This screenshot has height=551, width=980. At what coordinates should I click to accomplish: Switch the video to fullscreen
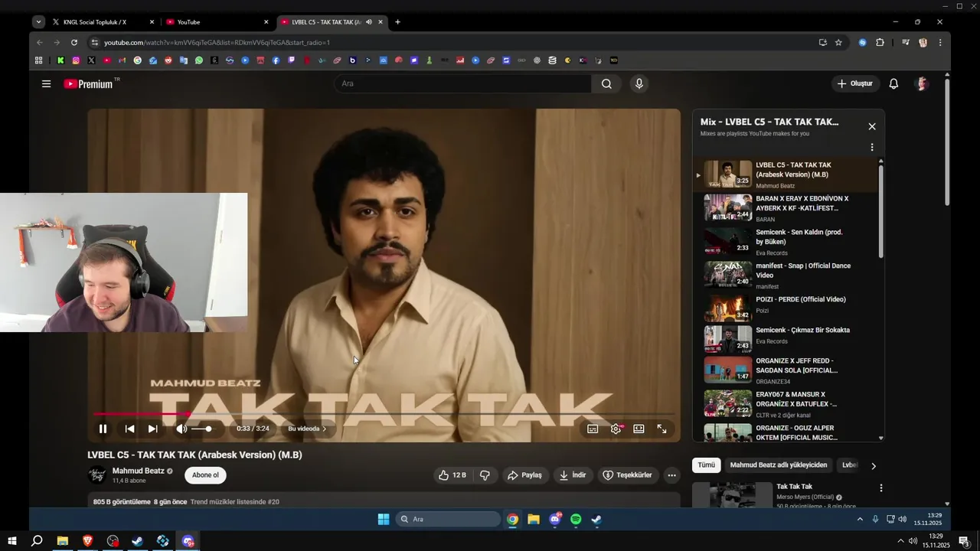coord(661,429)
